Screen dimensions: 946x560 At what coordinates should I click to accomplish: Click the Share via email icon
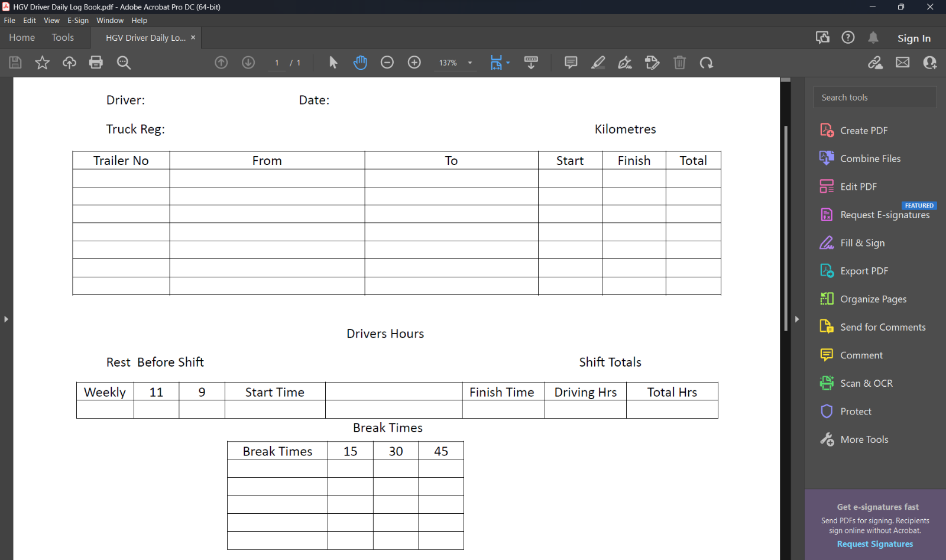[902, 62]
